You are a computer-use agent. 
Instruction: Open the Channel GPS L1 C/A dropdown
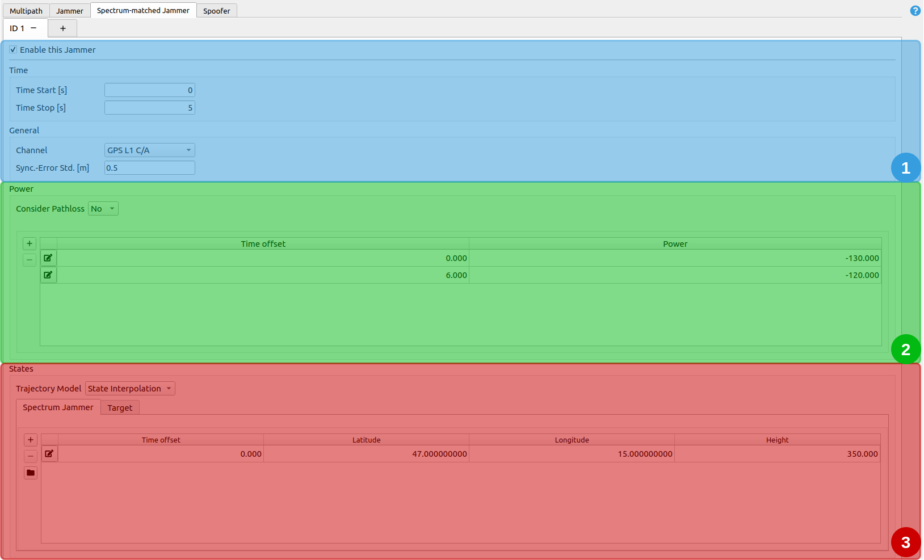coord(150,150)
